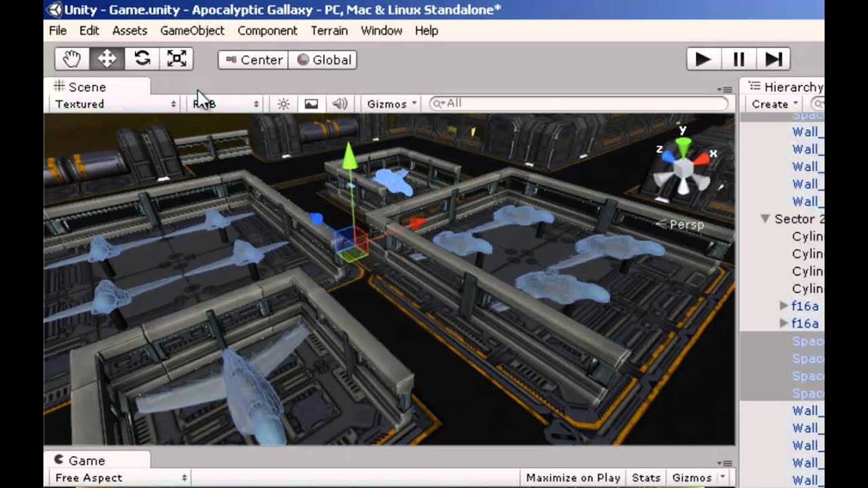Click the Scene search magnifier icon
The image size is (868, 488).
(x=439, y=103)
